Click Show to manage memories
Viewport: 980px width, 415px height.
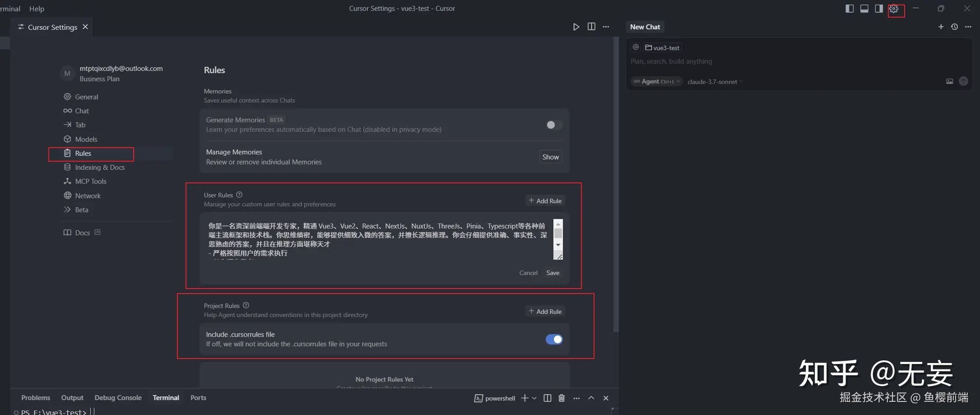click(550, 157)
